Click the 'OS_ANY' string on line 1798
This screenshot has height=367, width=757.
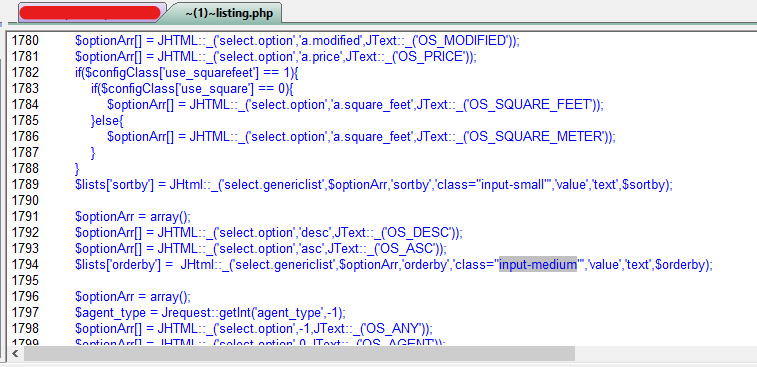(393, 328)
